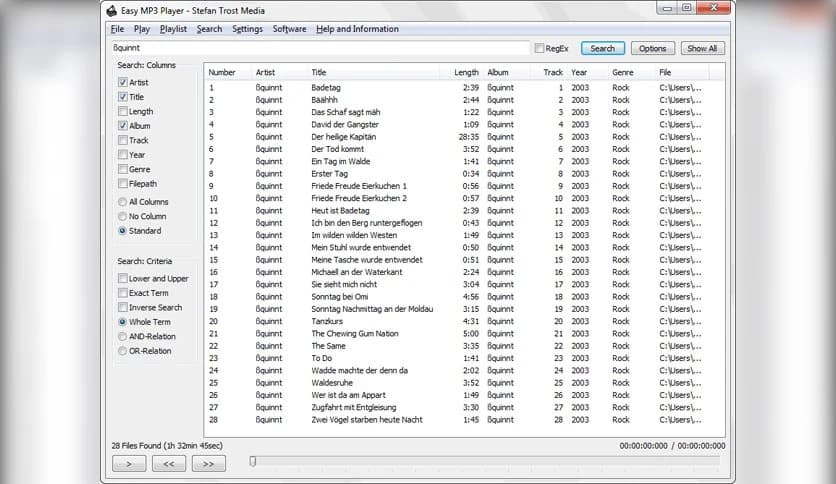Open the Search menu

209,29
